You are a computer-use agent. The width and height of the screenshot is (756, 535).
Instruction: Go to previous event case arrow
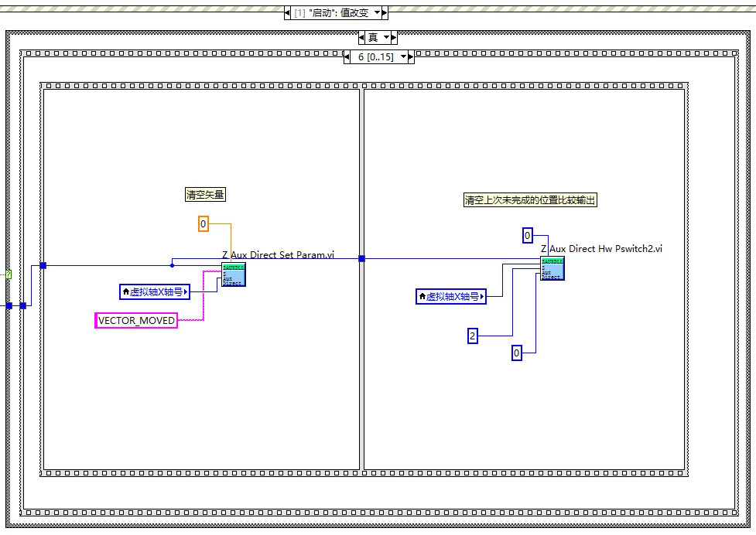click(x=287, y=12)
